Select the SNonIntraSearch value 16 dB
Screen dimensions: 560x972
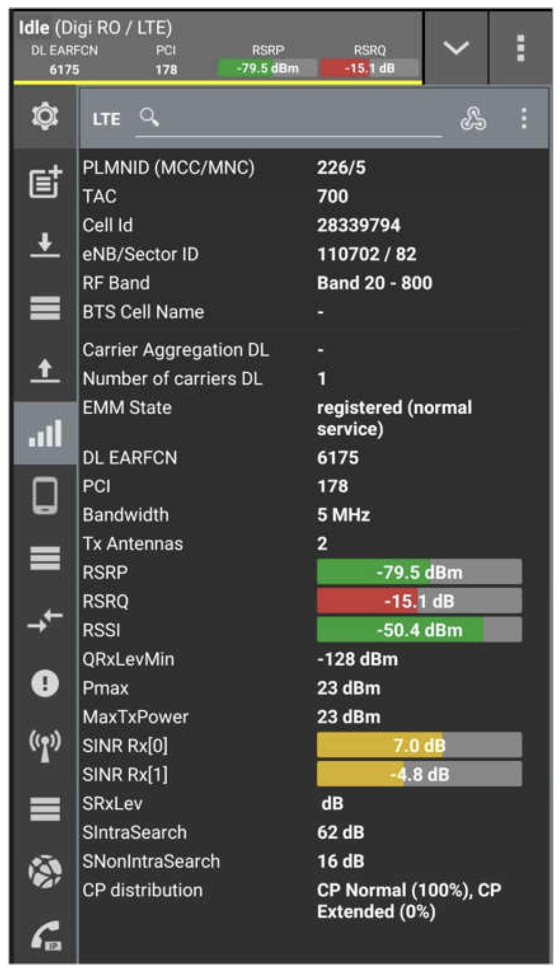point(341,861)
